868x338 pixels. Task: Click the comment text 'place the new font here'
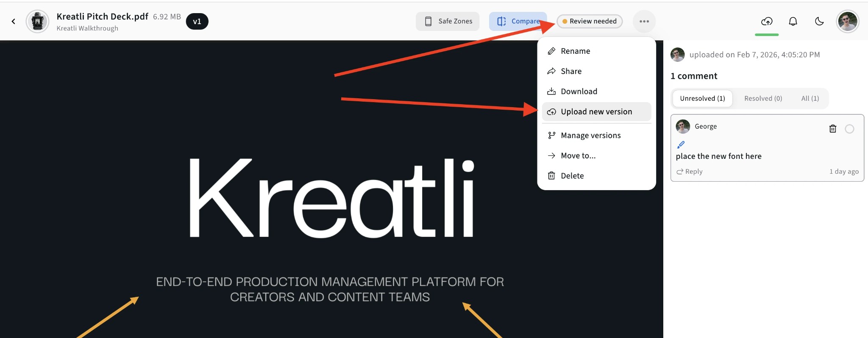pyautogui.click(x=718, y=156)
